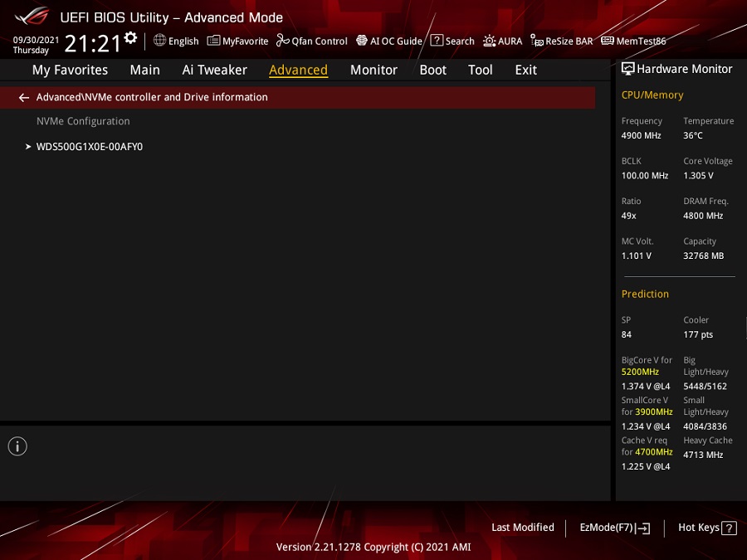Click the 32768 MB capacity value
The image size is (747, 560).
[x=704, y=256]
